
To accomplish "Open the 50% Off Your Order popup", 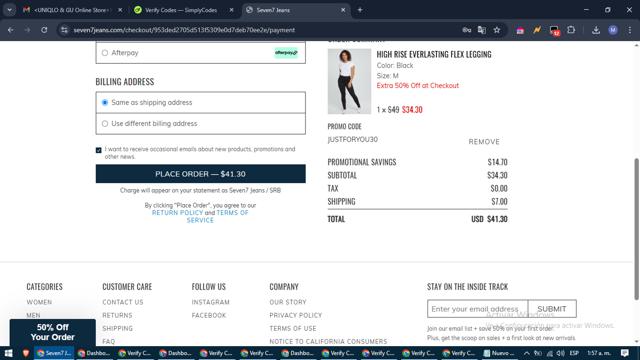I will pyautogui.click(x=53, y=332).
